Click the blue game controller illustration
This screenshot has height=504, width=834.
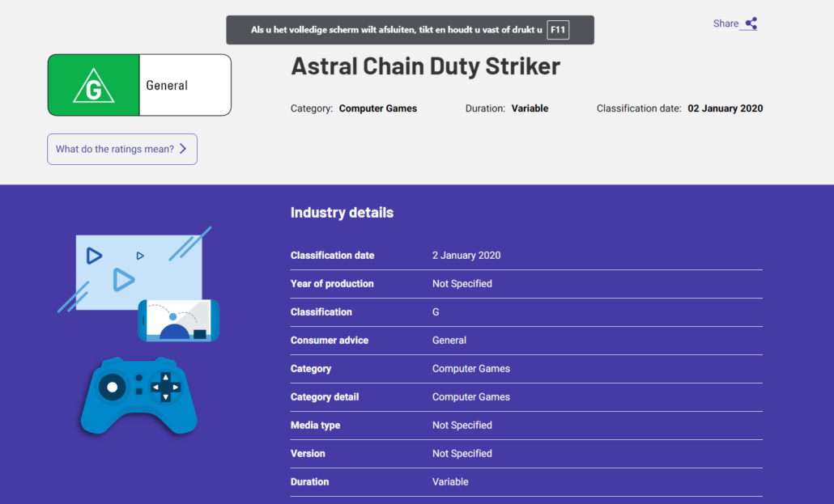[x=139, y=396]
